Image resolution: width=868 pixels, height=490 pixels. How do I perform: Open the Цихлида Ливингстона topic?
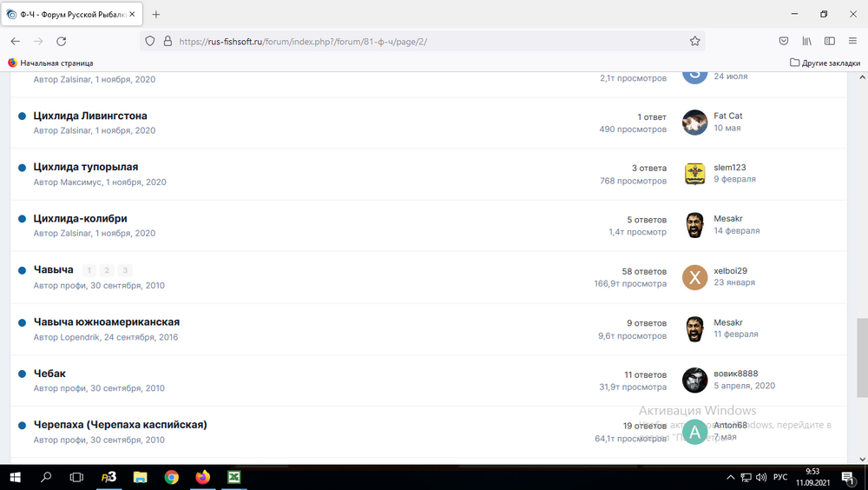[x=90, y=116]
